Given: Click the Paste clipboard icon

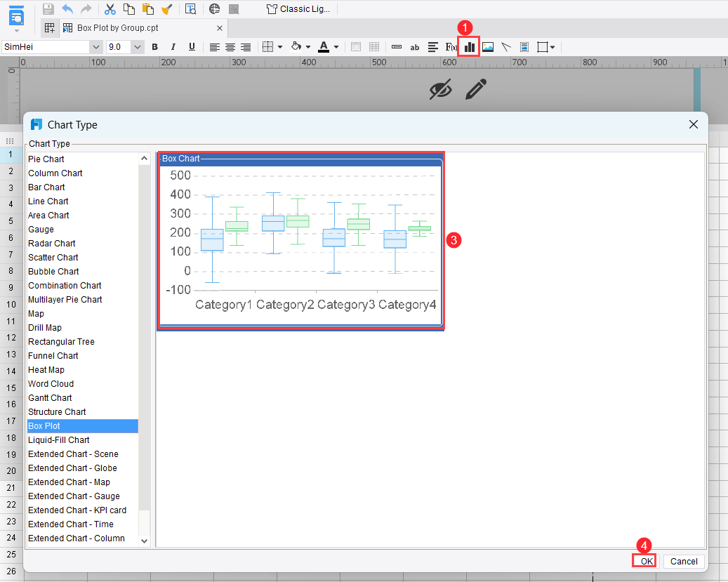Looking at the screenshot, I should pos(147,9).
